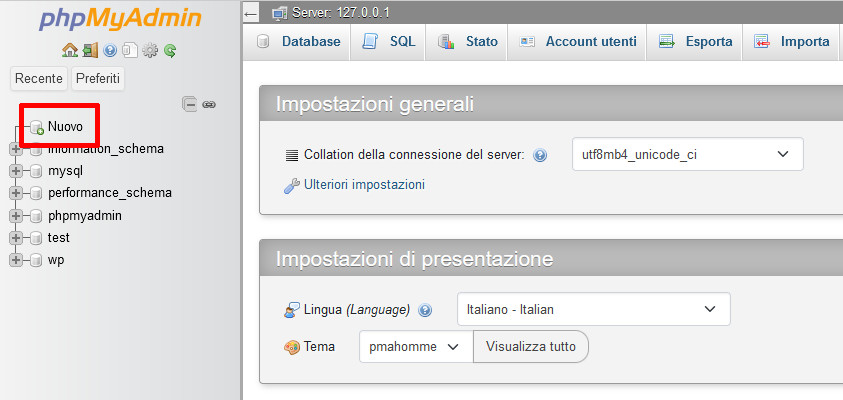Open navigation panel settings gear icon
This screenshot has width=843, height=400.
[150, 51]
